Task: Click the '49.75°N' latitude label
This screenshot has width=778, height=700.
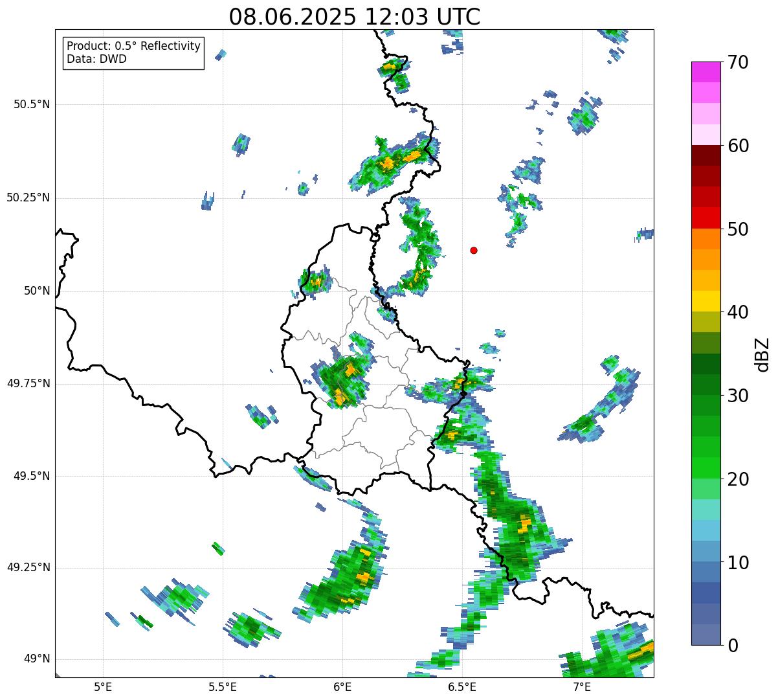Action: coord(28,383)
